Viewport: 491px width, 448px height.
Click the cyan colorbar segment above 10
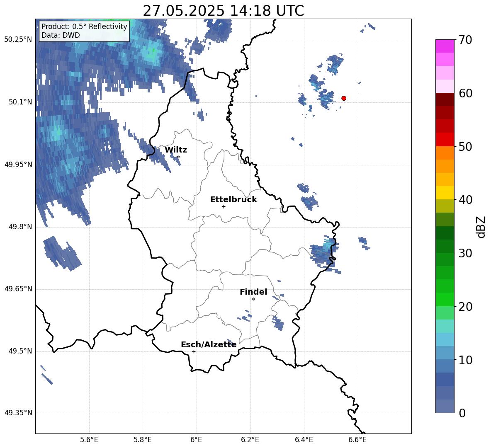[445, 339]
